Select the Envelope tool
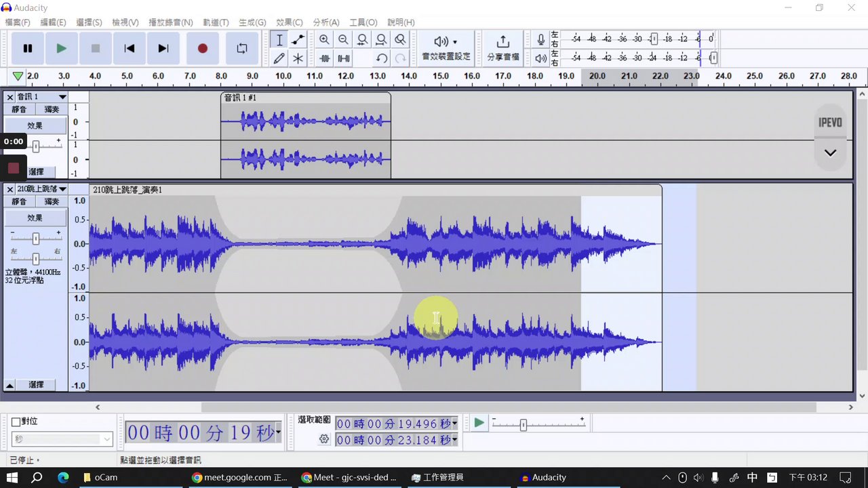 [298, 40]
